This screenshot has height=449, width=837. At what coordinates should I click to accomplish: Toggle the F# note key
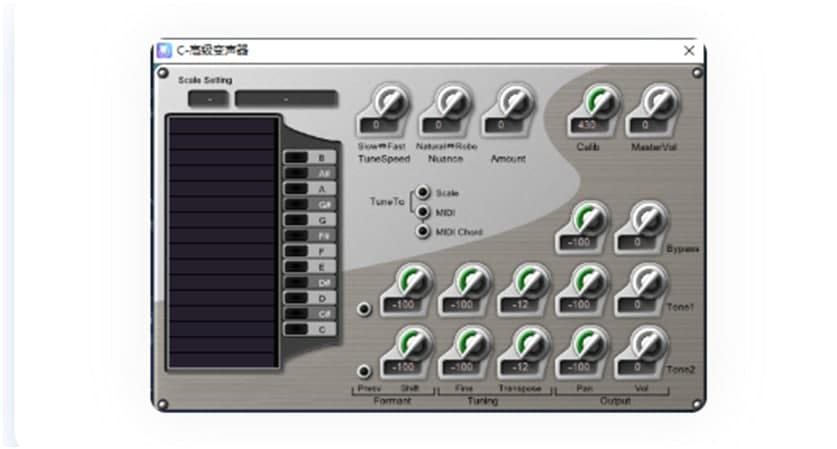point(310,235)
